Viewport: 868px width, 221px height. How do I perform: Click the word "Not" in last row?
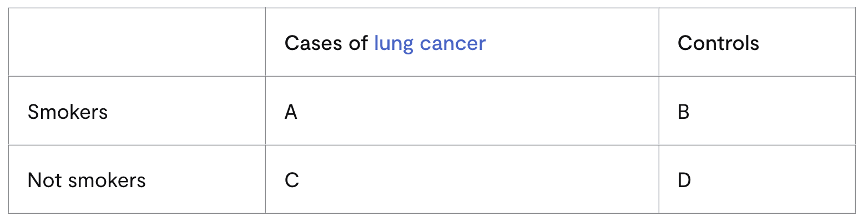point(43,180)
